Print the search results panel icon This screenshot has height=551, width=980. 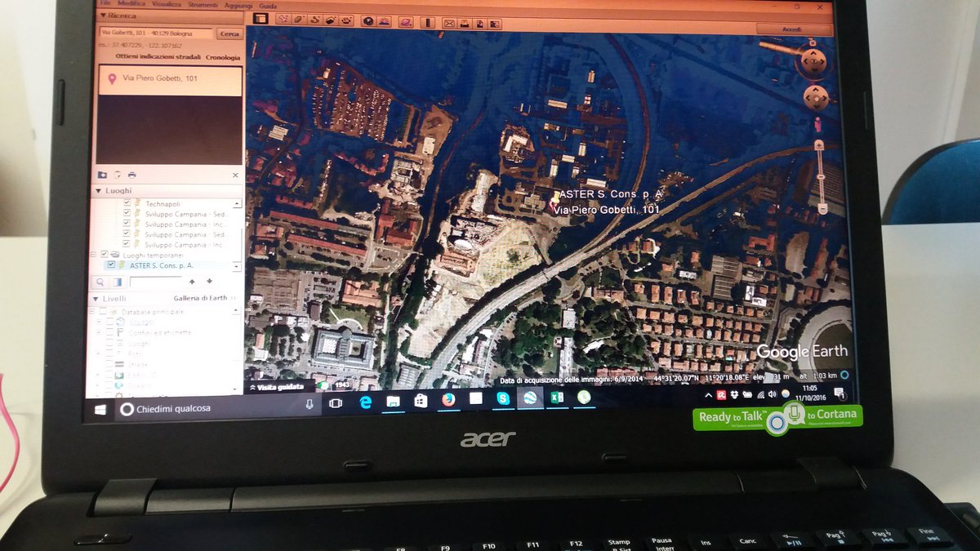coord(131,175)
